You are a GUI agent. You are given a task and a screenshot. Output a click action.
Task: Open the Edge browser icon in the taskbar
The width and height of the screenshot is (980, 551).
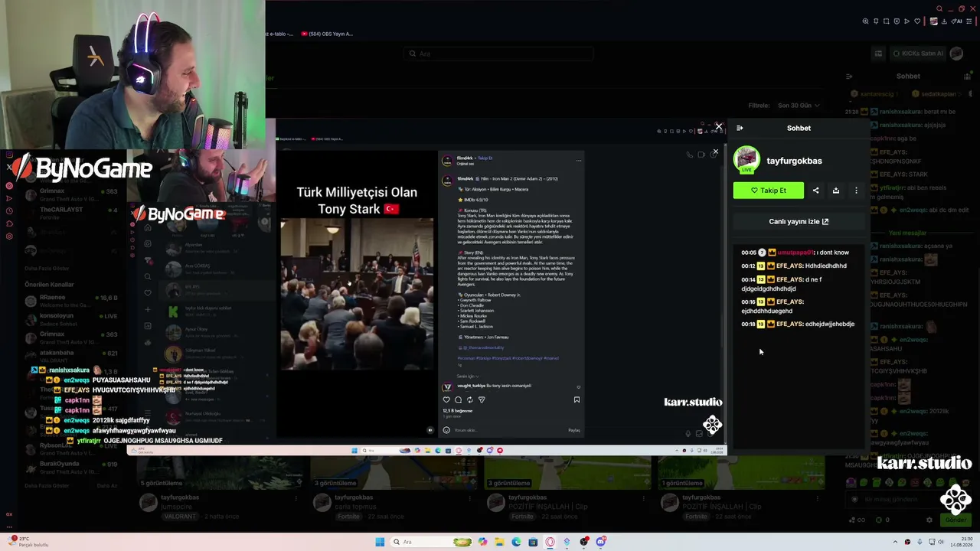516,542
